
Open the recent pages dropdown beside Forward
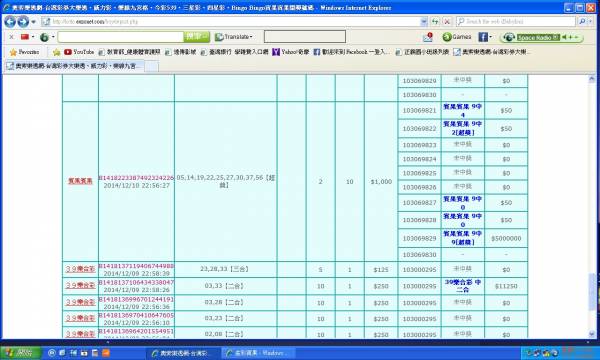(x=33, y=22)
